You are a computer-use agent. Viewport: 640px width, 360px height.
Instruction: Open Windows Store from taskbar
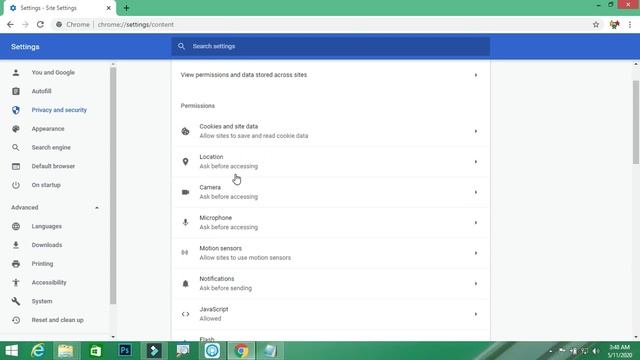pyautogui.click(x=96, y=351)
